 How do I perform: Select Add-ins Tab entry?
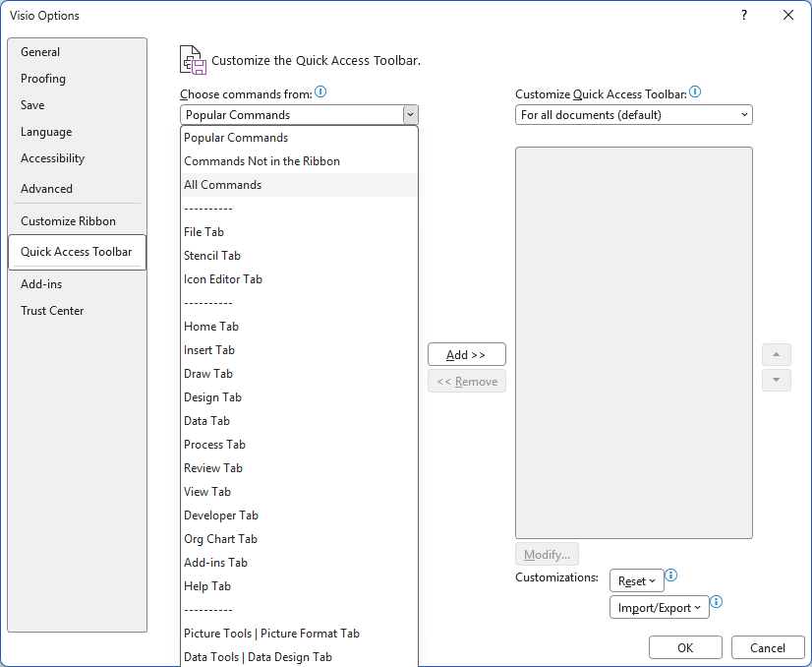[299, 563]
